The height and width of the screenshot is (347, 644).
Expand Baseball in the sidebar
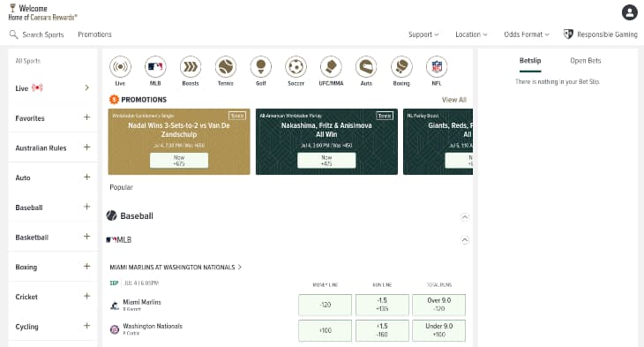click(86, 207)
